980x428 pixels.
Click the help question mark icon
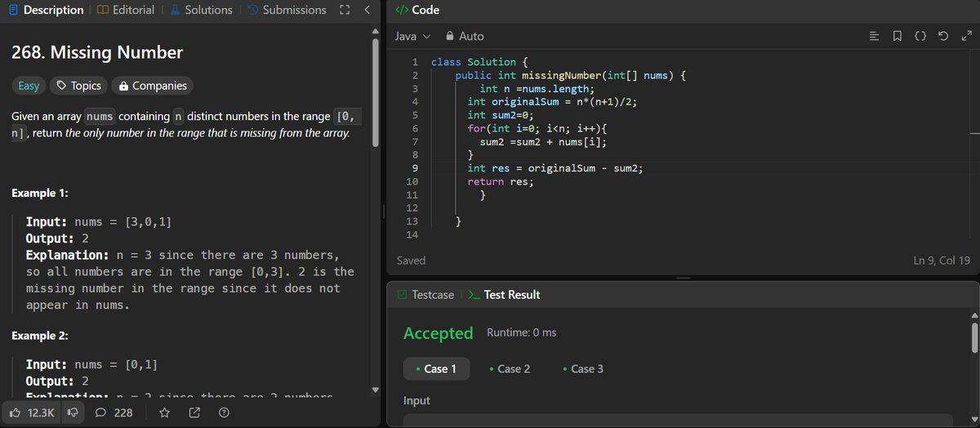coord(224,412)
